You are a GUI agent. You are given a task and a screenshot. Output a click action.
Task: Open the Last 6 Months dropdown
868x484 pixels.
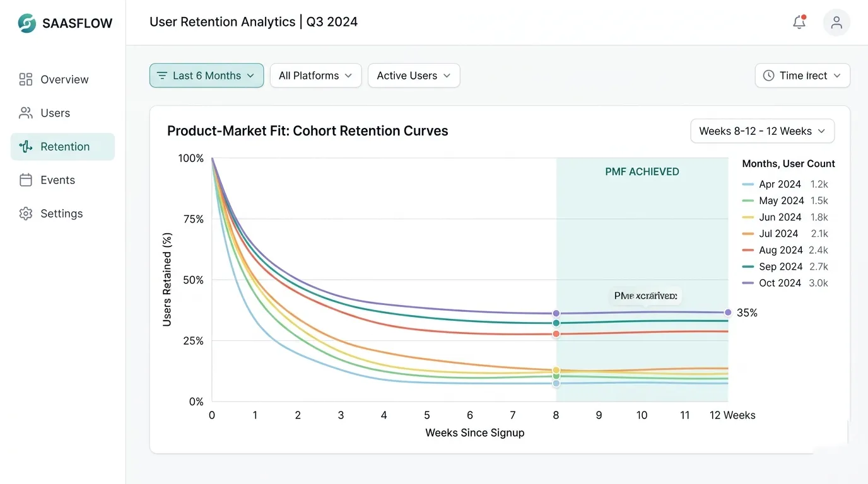[x=206, y=76]
